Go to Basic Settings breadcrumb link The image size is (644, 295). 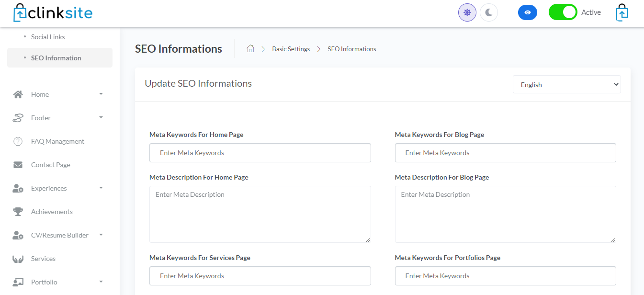(x=291, y=49)
